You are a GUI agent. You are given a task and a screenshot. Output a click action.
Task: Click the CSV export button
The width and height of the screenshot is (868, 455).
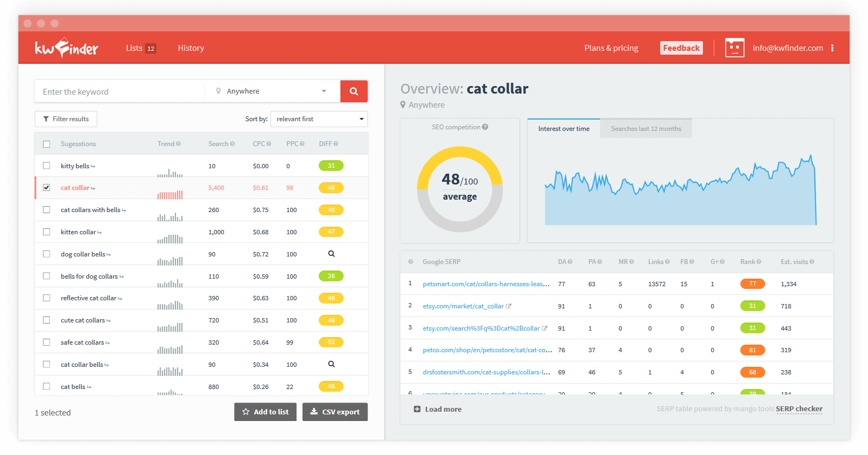pos(335,412)
